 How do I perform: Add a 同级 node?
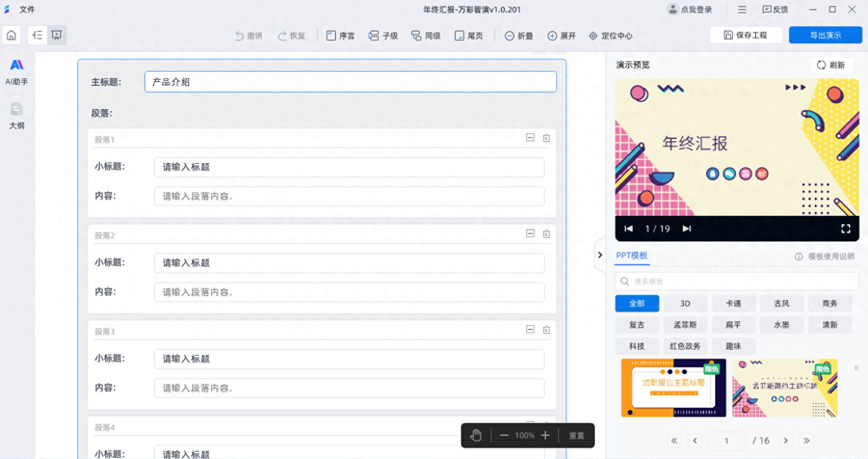426,36
